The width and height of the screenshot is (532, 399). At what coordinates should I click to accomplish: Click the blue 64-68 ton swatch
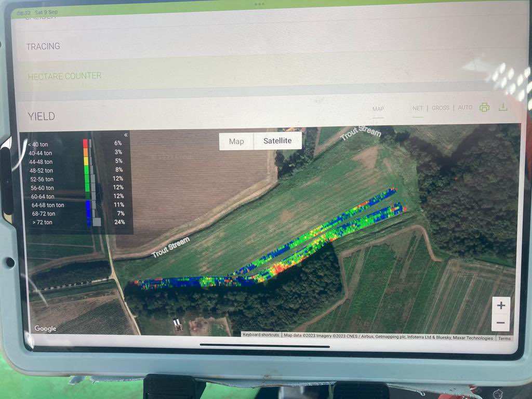(88, 205)
